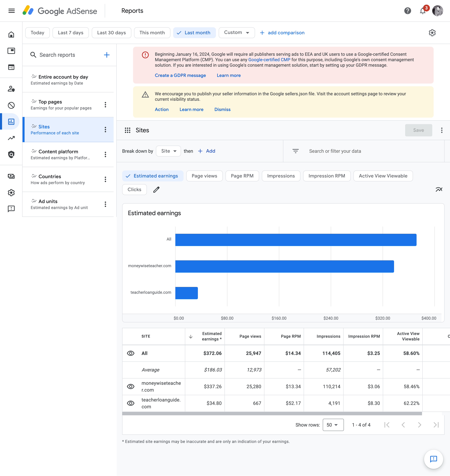The height and width of the screenshot is (476, 450).
Task: Select the This month range
Action: coord(152,33)
